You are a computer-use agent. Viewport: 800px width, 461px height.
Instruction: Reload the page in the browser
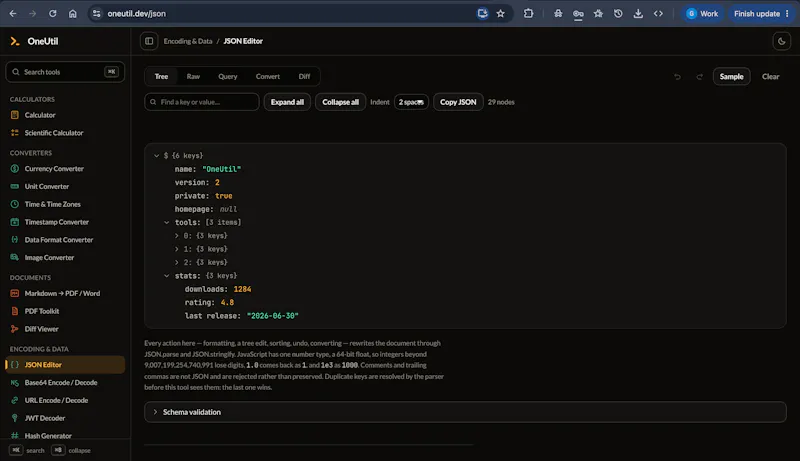[x=53, y=14]
